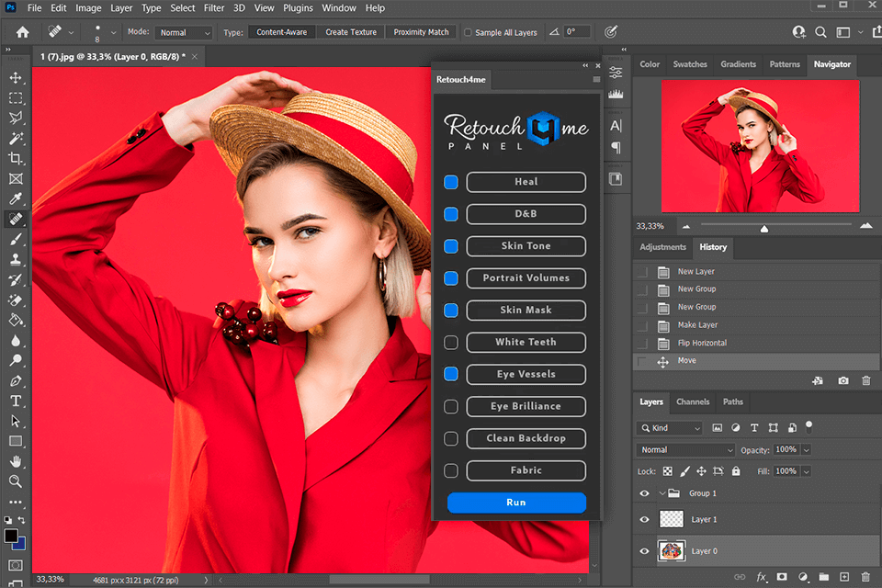Click the Run button
This screenshot has height=588, width=882.
516,503
